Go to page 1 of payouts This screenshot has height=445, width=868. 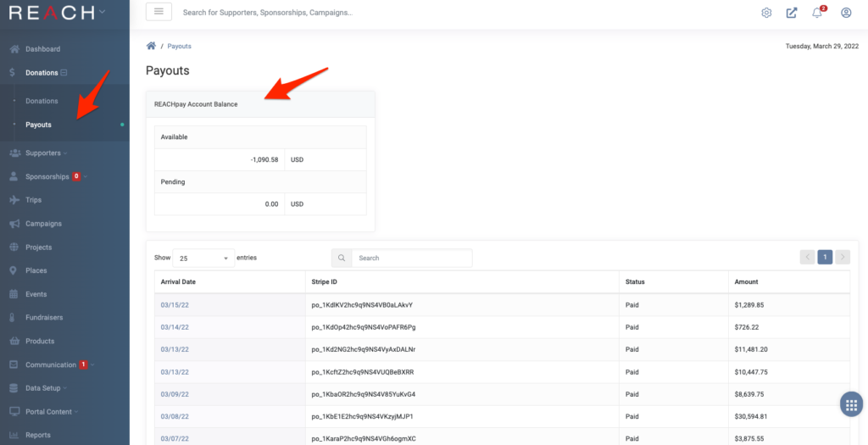825,257
